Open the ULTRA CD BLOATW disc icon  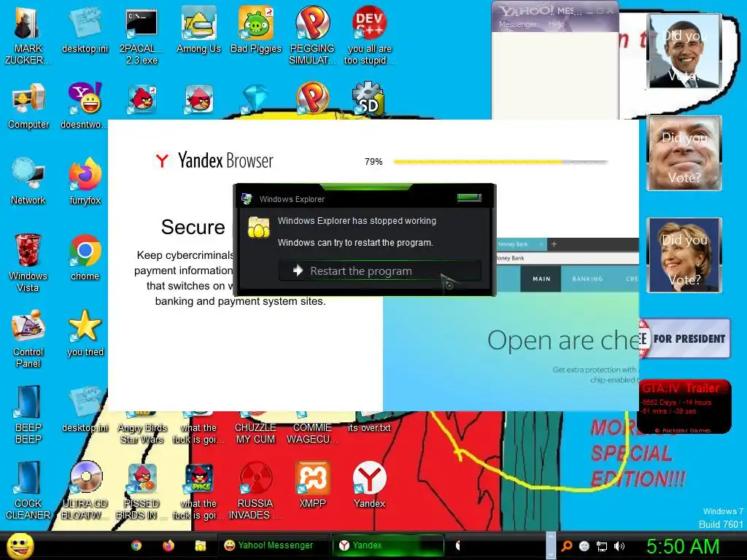[85, 491]
